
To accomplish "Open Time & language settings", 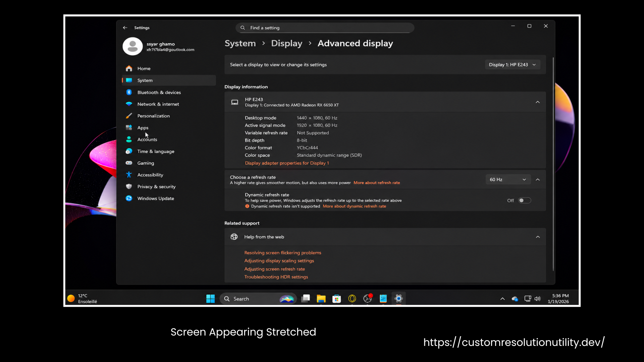I will coord(169,151).
